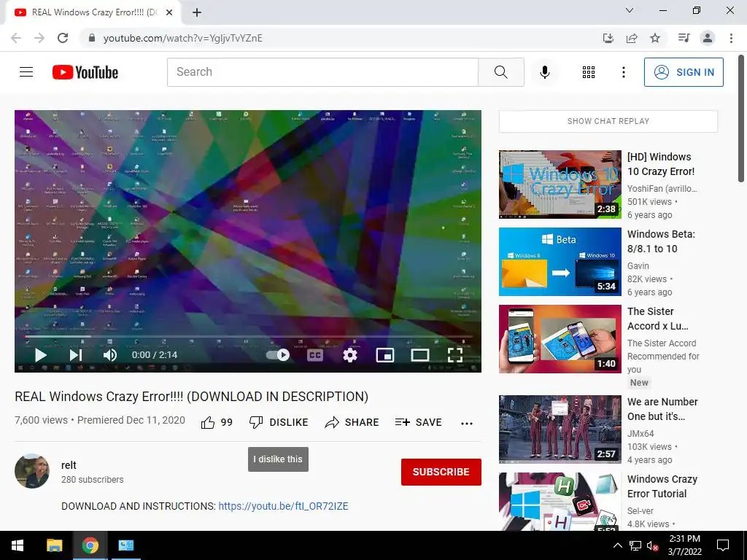This screenshot has height=560, width=747.
Task: Open the YouTube hamburger guide menu
Action: [26, 72]
